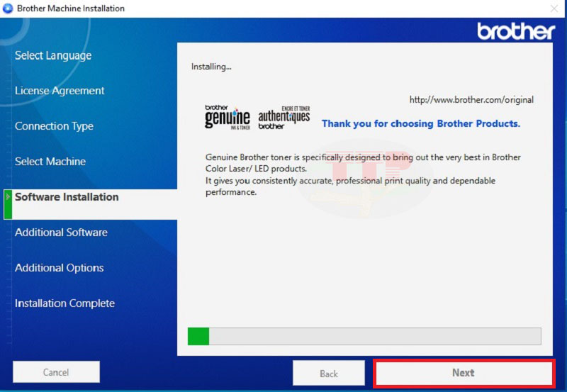Click the authentiques encre et toner logo
The height and width of the screenshot is (392, 567).
(283, 117)
